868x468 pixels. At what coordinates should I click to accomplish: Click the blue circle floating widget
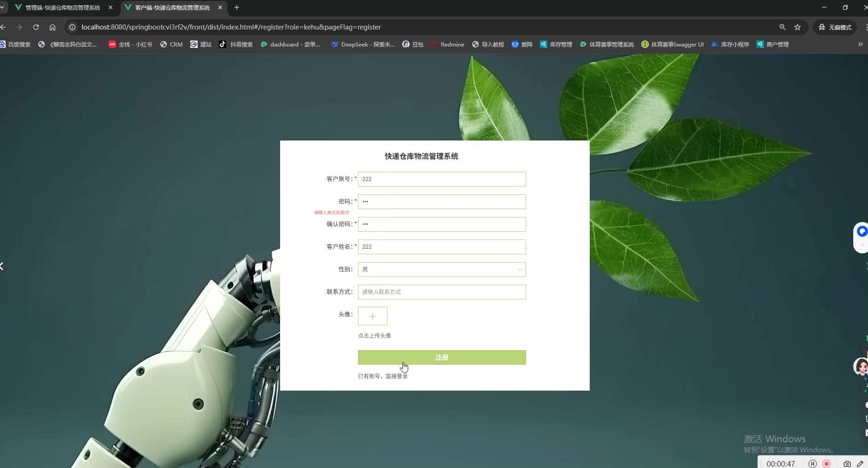click(862, 231)
